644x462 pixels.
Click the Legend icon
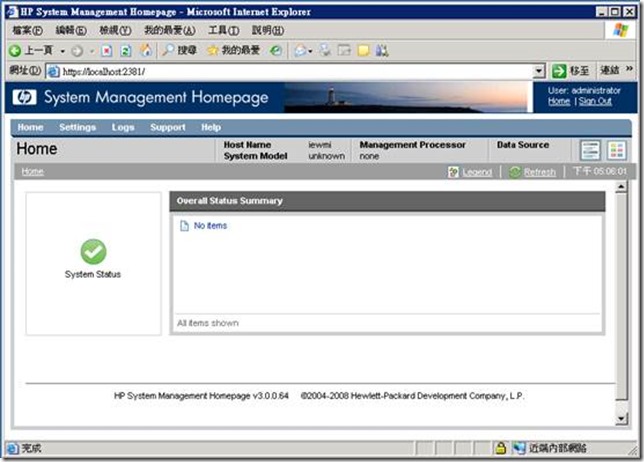point(453,172)
